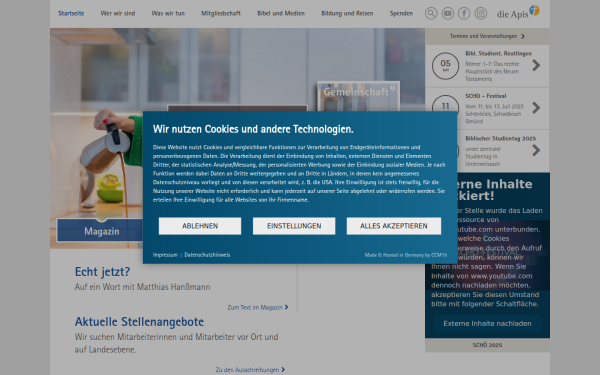Open the Impressum link in cookie dialog
Viewport: 600px width, 375px height.
click(x=165, y=255)
